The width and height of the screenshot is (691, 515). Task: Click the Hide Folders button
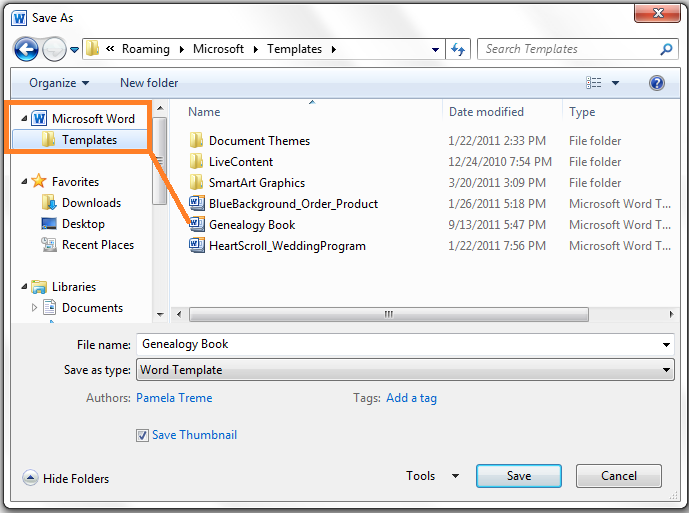point(65,478)
